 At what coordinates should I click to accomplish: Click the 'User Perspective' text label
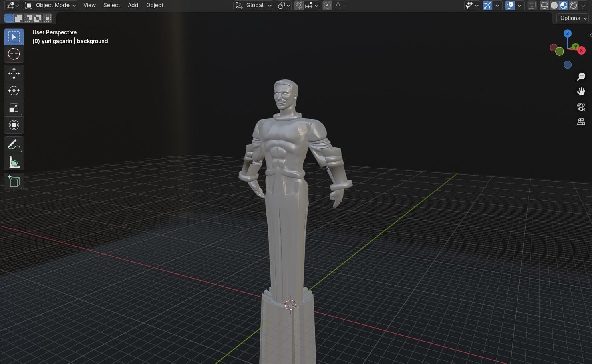tap(54, 32)
